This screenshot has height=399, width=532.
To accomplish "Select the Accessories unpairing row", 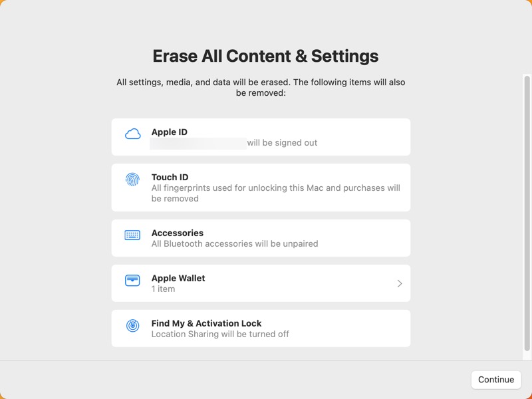I will (261, 238).
